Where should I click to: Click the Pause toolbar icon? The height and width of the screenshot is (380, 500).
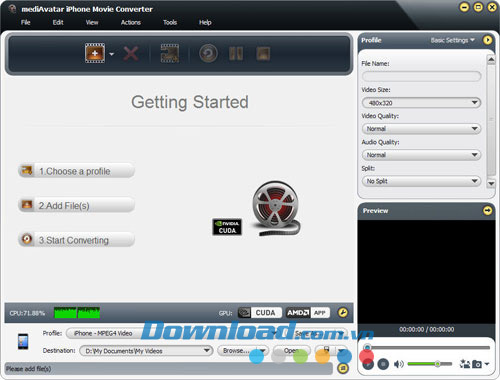[236, 53]
